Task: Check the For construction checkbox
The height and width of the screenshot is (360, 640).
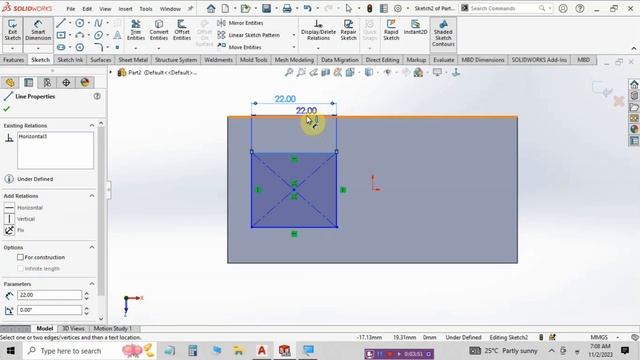Action: point(20,257)
